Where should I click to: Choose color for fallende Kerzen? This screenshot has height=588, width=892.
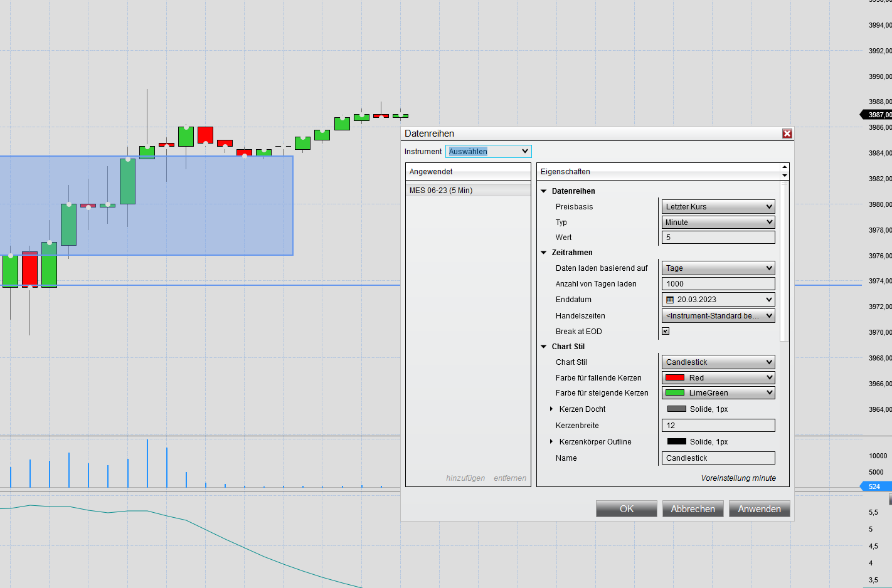click(718, 378)
